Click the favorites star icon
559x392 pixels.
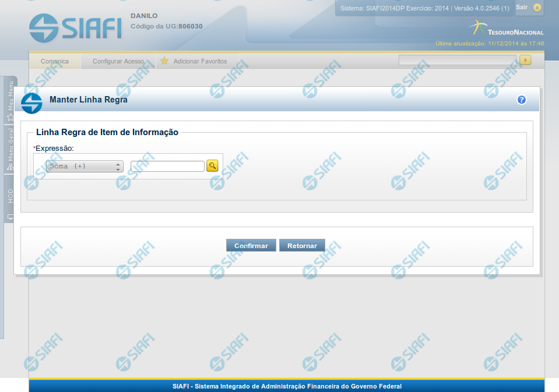click(164, 61)
